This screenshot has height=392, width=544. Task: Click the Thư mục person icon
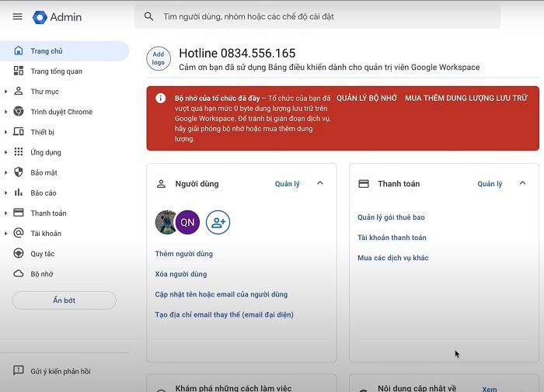tap(19, 91)
